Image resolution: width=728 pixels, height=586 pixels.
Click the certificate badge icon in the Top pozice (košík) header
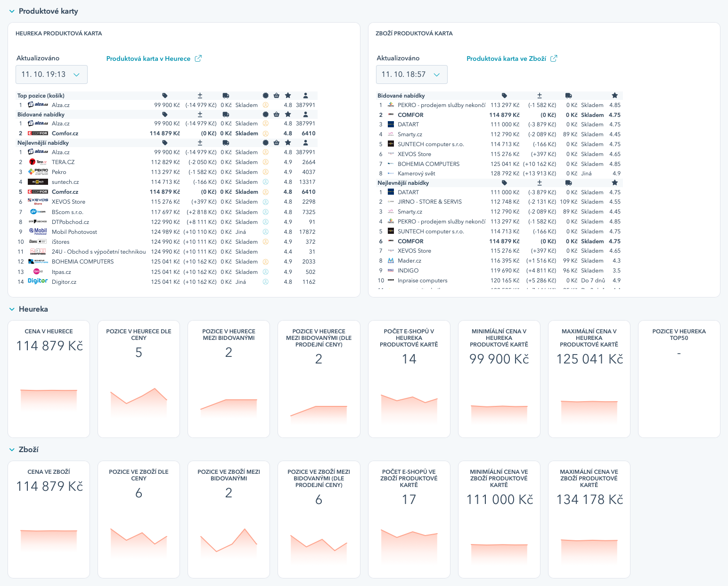[x=266, y=96]
